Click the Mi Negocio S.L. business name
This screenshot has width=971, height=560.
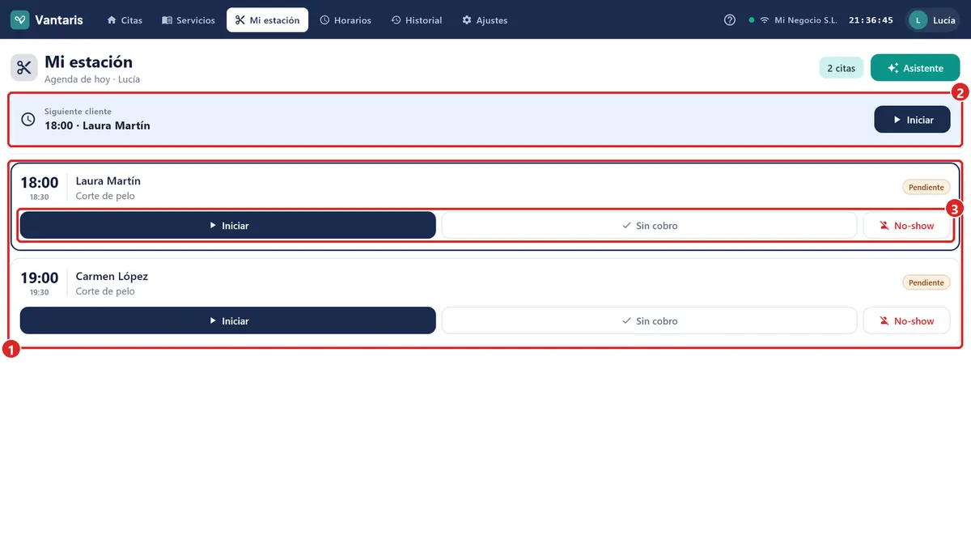tap(806, 20)
